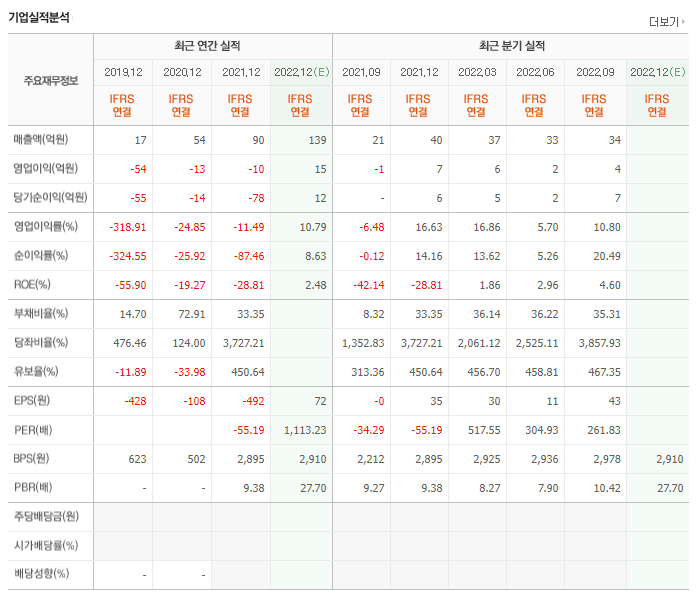Click the 주요재무정보 header cell
The image size is (700, 594).
pos(51,81)
